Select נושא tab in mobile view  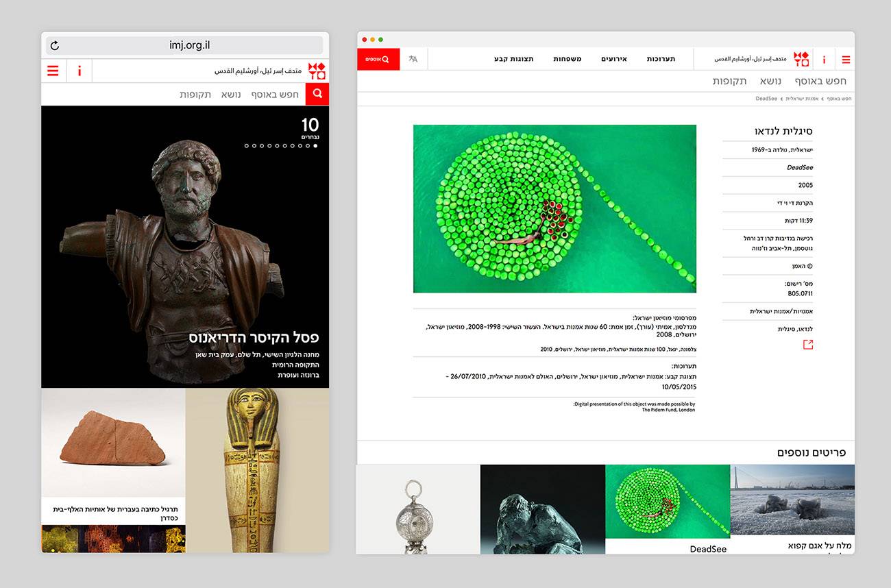(231, 95)
